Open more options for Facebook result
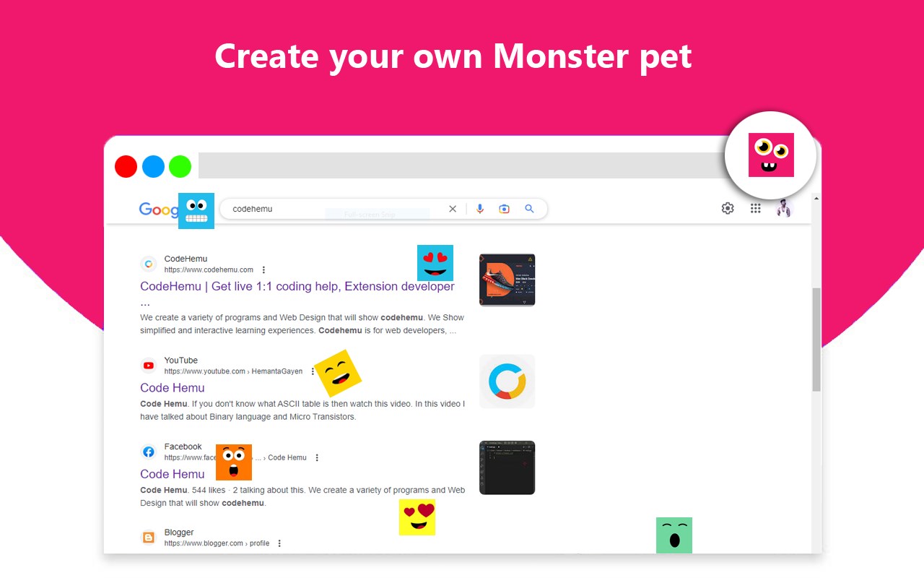Screen dimensions: 924x578 pyautogui.click(x=317, y=458)
